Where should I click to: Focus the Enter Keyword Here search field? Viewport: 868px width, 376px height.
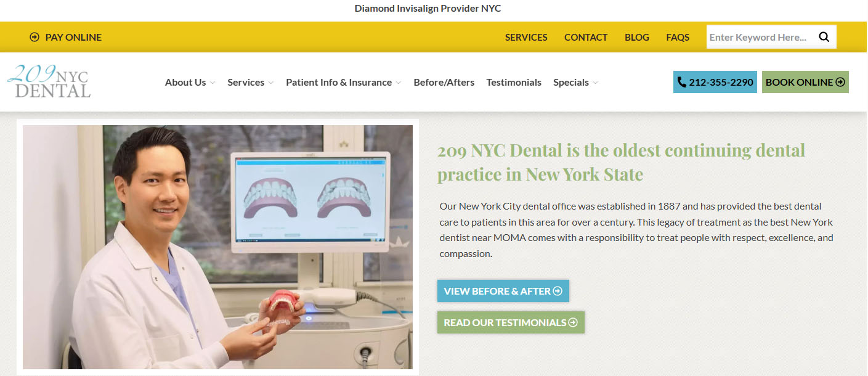coord(760,37)
